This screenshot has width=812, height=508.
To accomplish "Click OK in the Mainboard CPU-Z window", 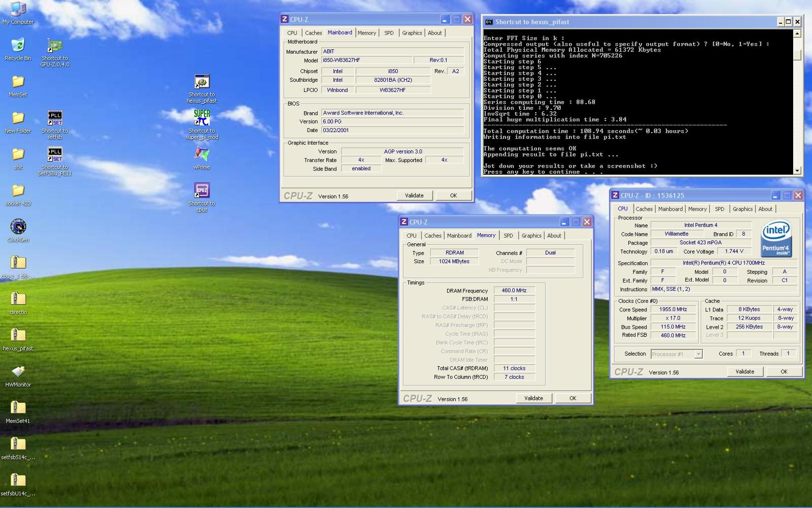I will 453,196.
